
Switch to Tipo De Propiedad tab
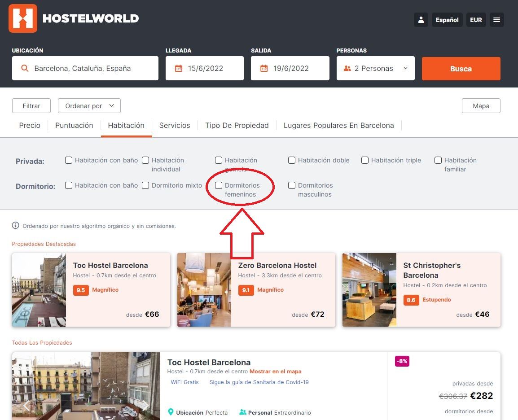(x=237, y=126)
